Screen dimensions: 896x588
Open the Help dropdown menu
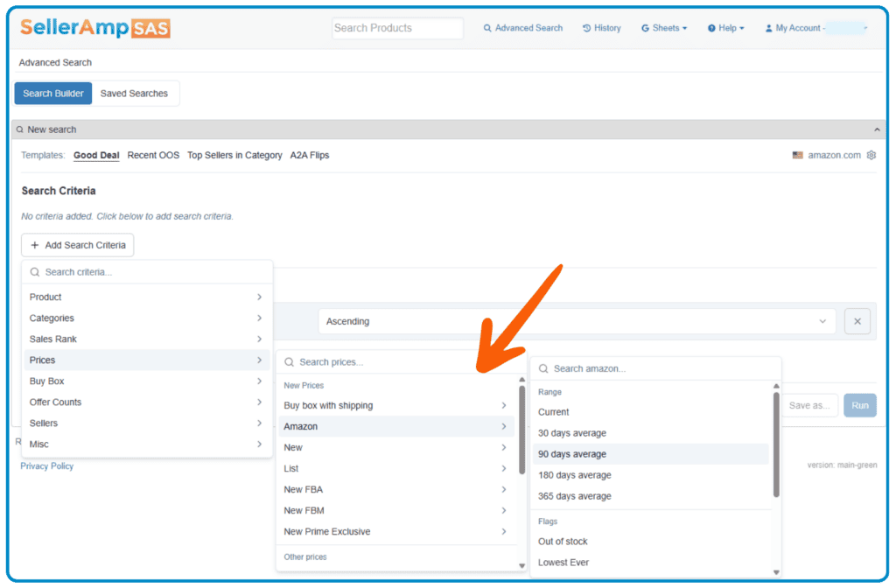(725, 28)
